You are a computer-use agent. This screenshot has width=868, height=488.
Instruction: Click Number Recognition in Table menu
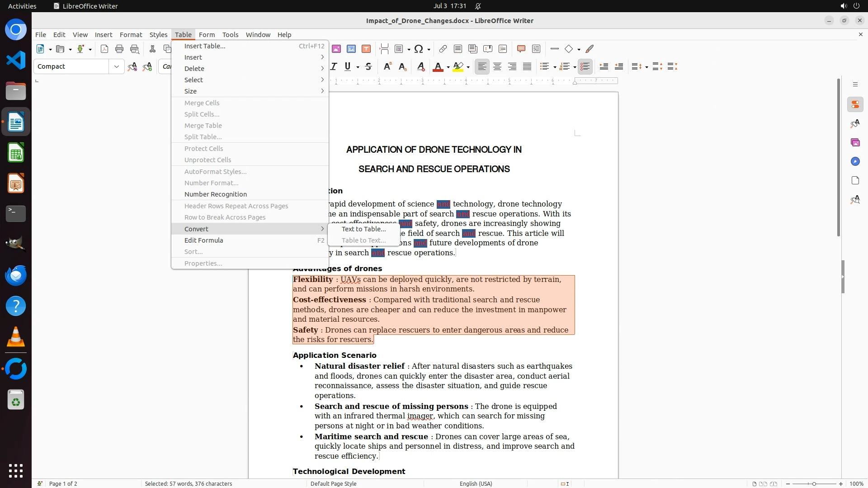point(215,194)
